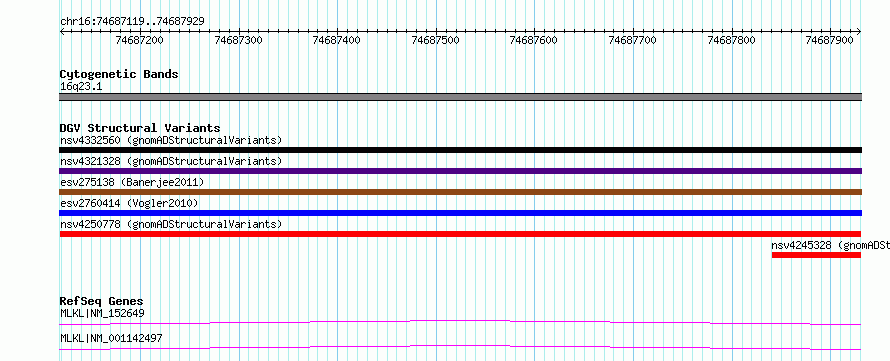Select the black nsv4332560 variant bar
Viewport: 890px width, 361px height.
460,150
